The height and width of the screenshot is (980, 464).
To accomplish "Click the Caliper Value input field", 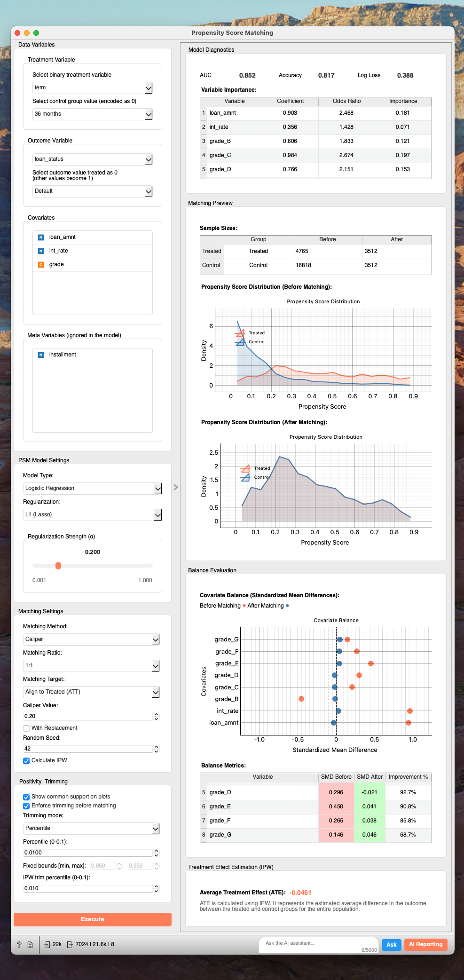I will (88, 716).
